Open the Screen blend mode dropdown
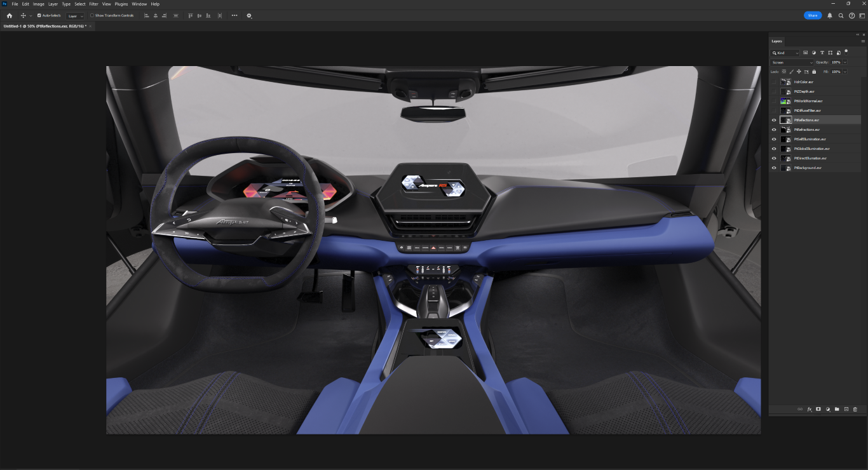 pyautogui.click(x=792, y=62)
